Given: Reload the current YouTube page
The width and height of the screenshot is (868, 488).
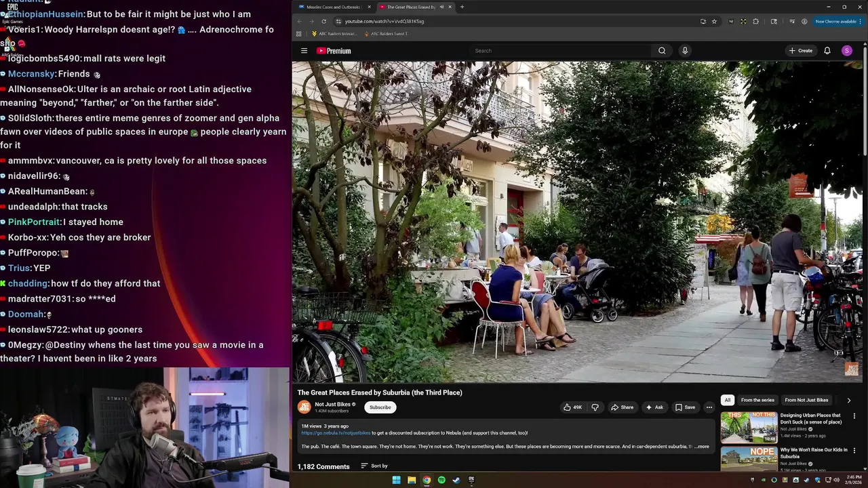Looking at the screenshot, I should pyautogui.click(x=323, y=21).
